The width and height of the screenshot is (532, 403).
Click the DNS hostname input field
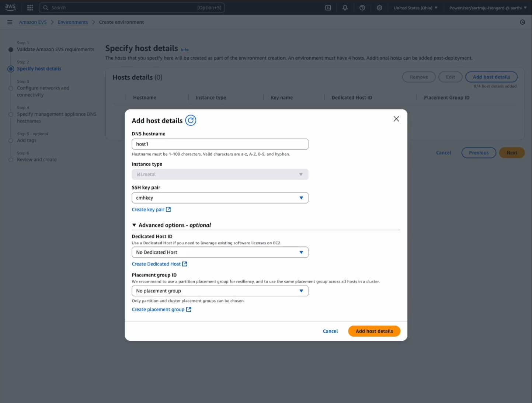point(220,144)
